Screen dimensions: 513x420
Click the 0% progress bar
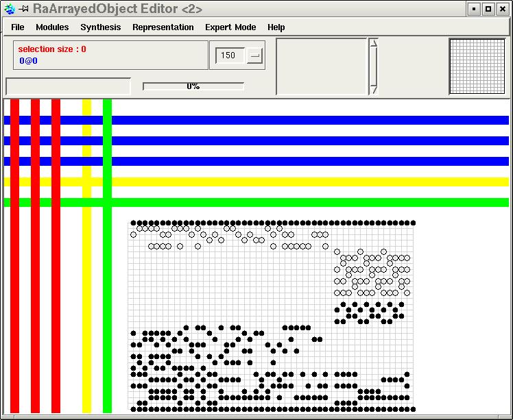tap(193, 86)
